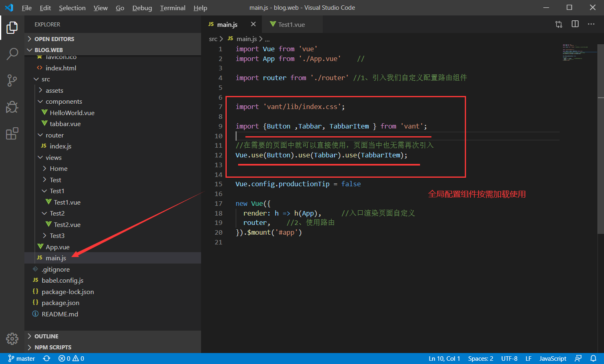
Task: Expand the Open Editors section
Action: click(113, 39)
